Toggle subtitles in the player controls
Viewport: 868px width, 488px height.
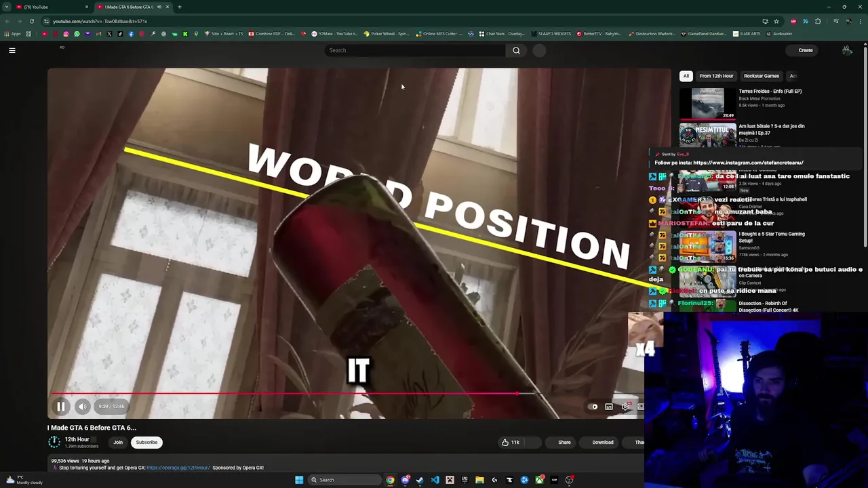pos(609,407)
